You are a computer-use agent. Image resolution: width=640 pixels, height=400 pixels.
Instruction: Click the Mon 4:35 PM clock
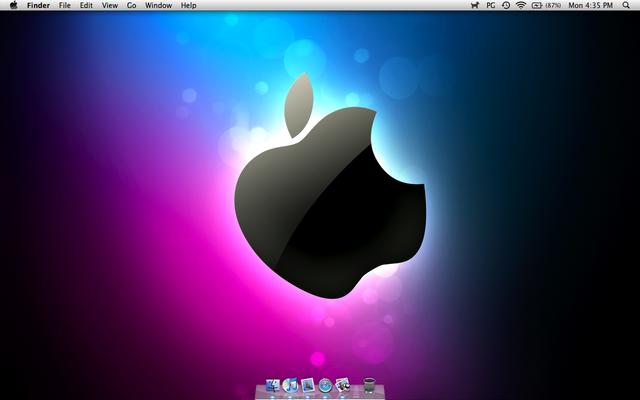point(591,5)
